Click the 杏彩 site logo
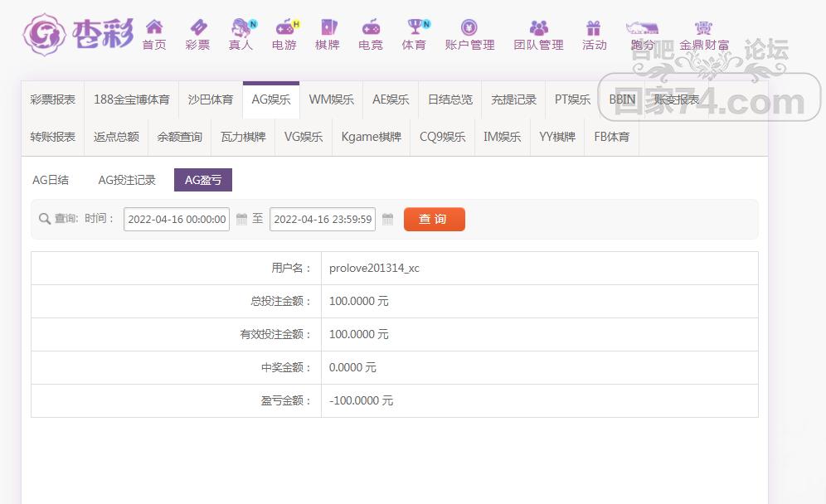 click(78, 35)
